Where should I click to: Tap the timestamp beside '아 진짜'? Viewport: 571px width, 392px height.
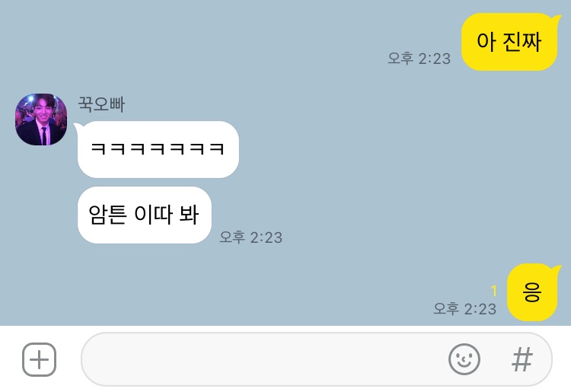pyautogui.click(x=419, y=59)
